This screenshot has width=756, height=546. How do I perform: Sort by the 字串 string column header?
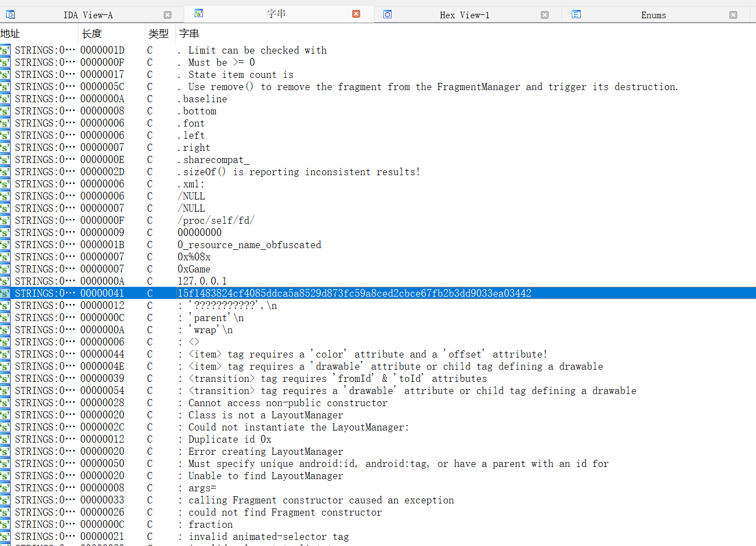pos(189,34)
